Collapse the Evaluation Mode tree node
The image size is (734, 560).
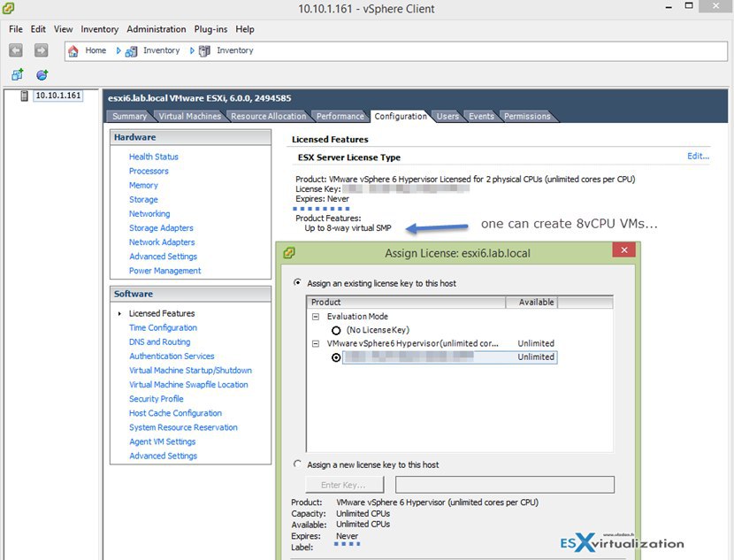316,317
